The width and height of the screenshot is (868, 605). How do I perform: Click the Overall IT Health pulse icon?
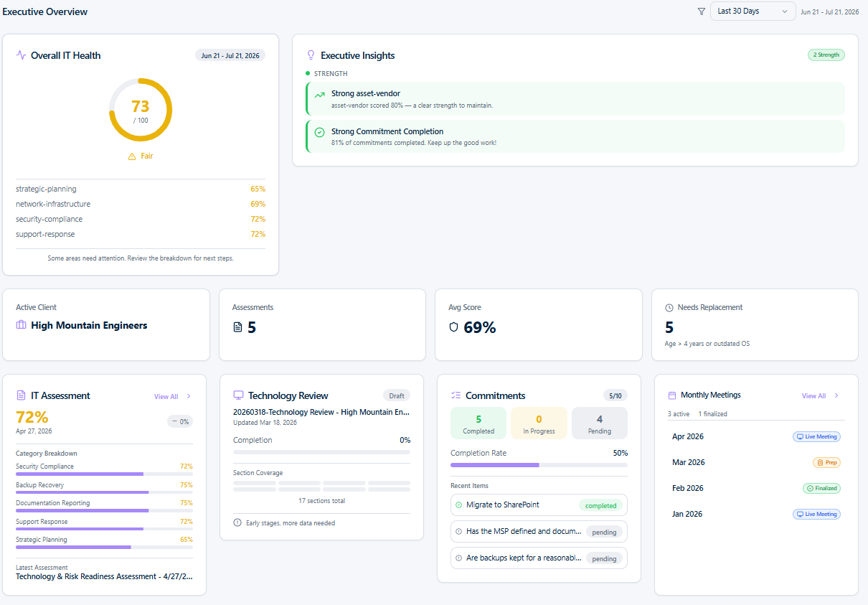21,55
